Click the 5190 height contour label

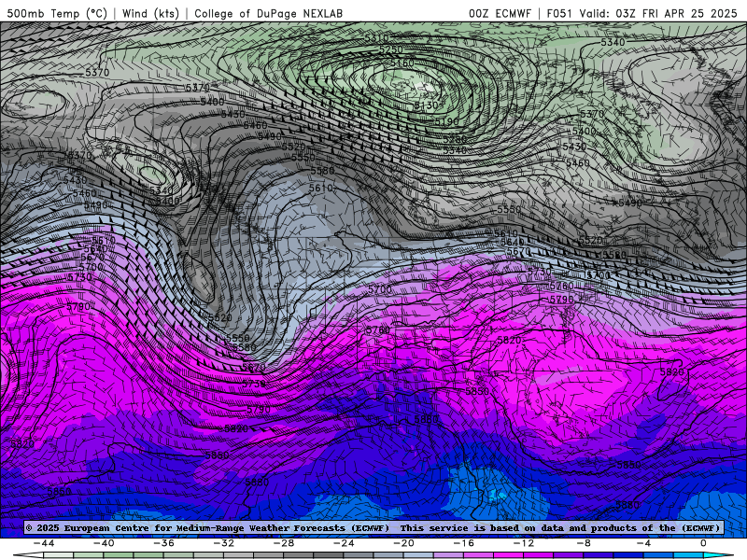(x=447, y=122)
